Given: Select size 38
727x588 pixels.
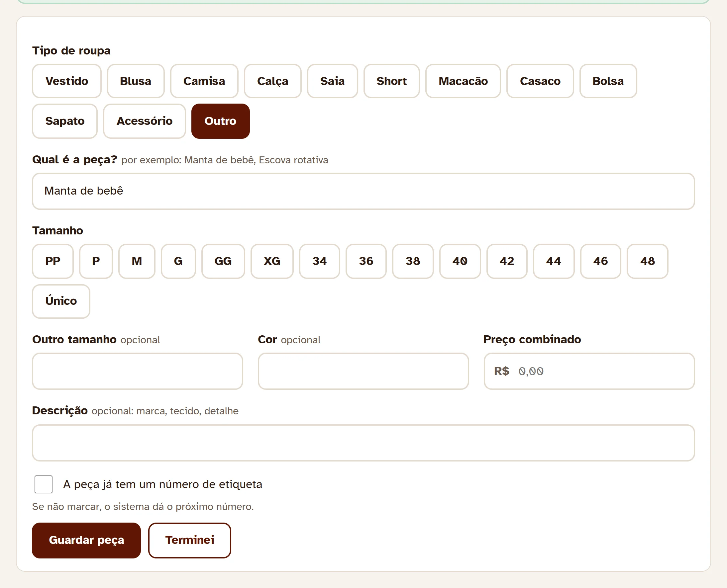Looking at the screenshot, I should pyautogui.click(x=413, y=261).
